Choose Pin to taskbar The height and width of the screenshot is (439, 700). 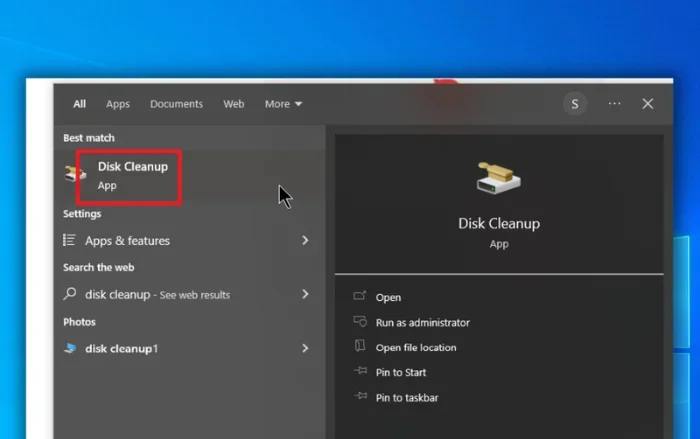[x=407, y=397]
